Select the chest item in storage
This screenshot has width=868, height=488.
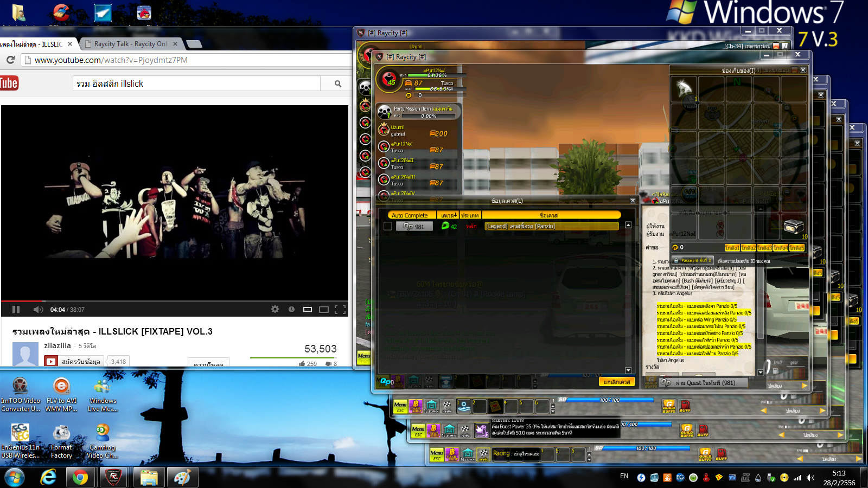[x=794, y=226]
